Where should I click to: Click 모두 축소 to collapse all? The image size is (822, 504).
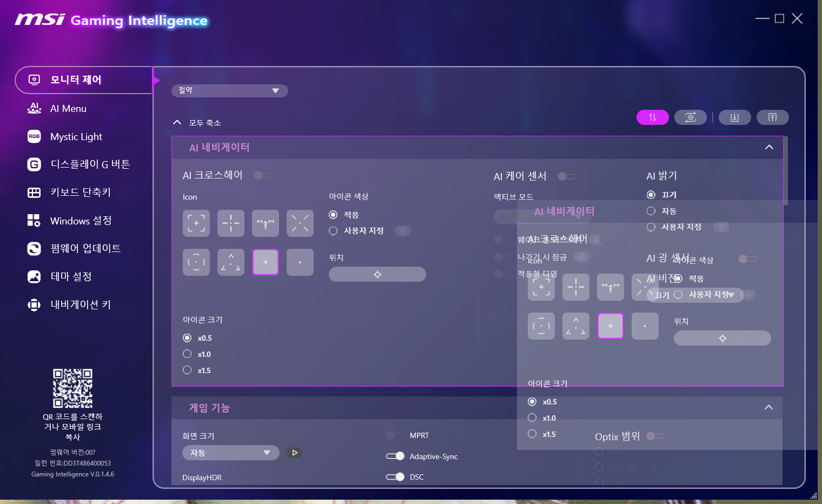coord(197,123)
